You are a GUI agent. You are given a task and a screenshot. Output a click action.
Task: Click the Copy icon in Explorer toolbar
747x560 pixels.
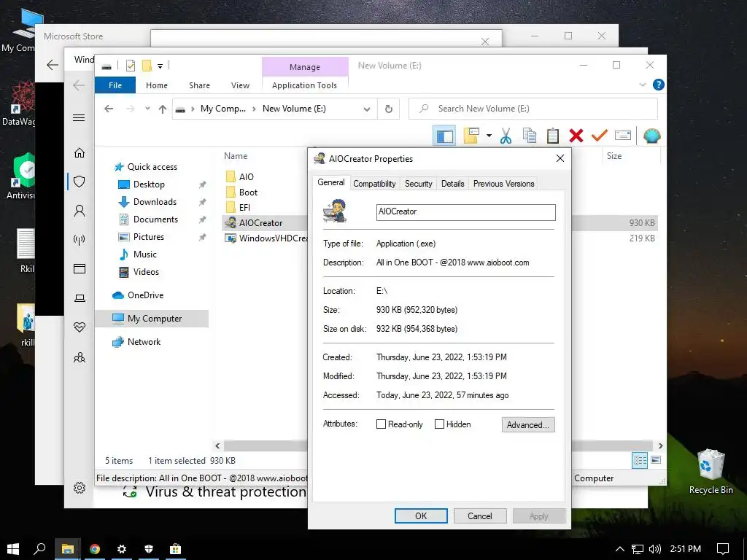coord(530,136)
